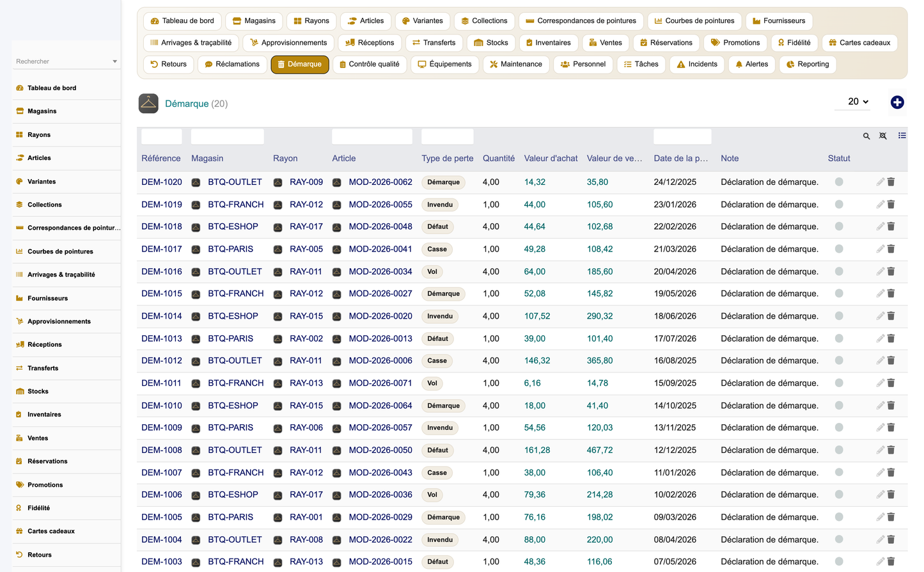Screen dimensions: 924x572
Task: Open the Type de perte filter field
Action: tap(448, 136)
